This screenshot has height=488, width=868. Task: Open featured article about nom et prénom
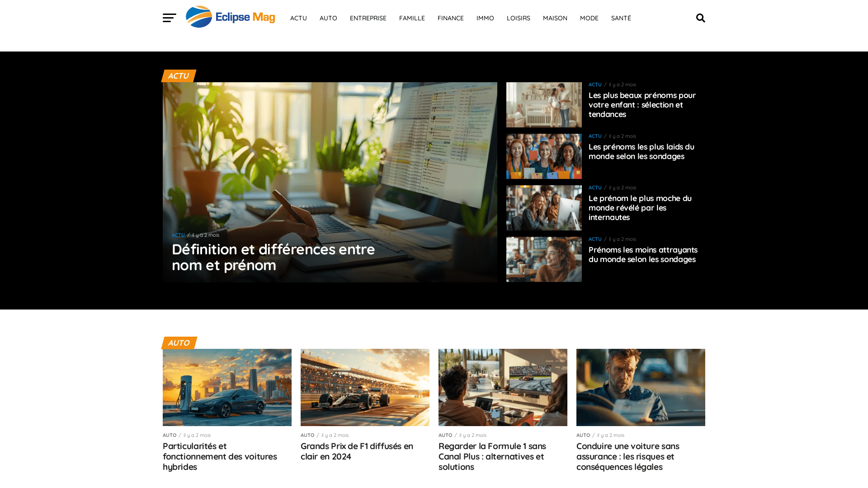[273, 257]
